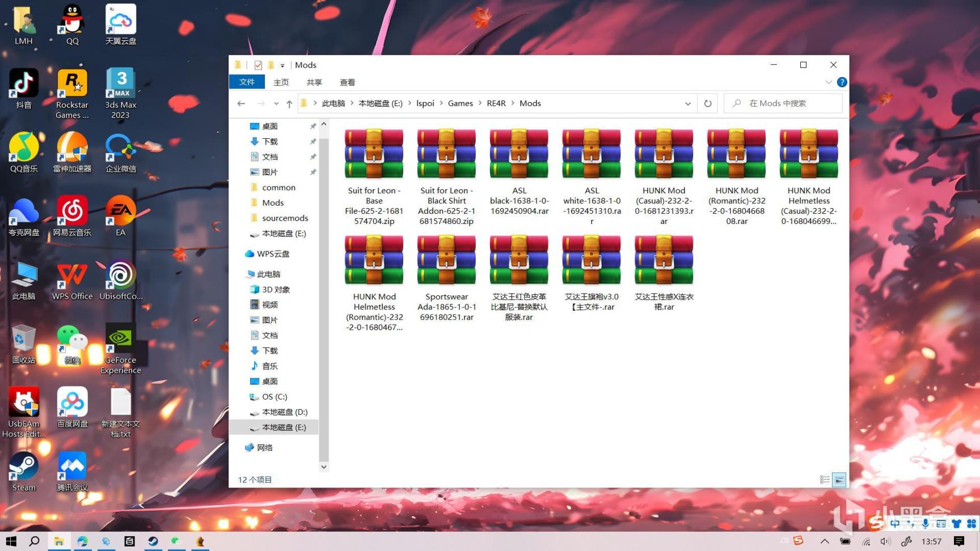Focus the 在 Mods 中搜索 search box

point(783,103)
